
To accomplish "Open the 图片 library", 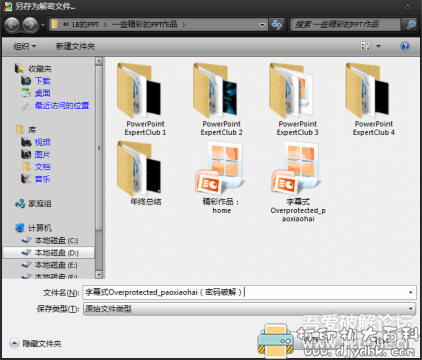I will [x=43, y=155].
